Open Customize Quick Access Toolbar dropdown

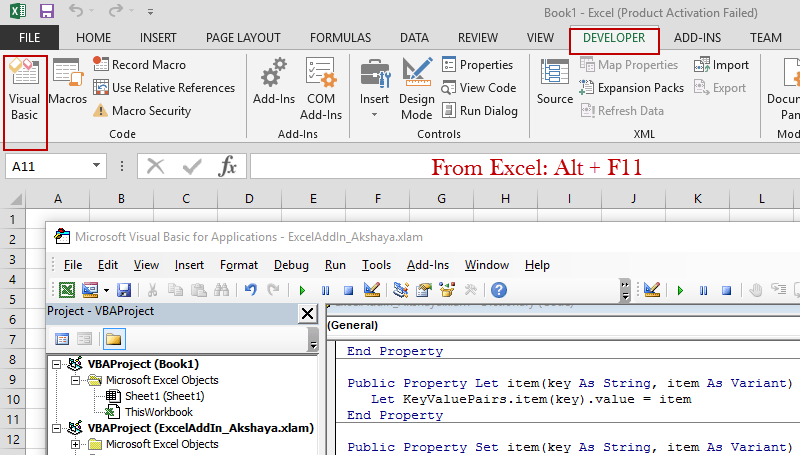151,11
